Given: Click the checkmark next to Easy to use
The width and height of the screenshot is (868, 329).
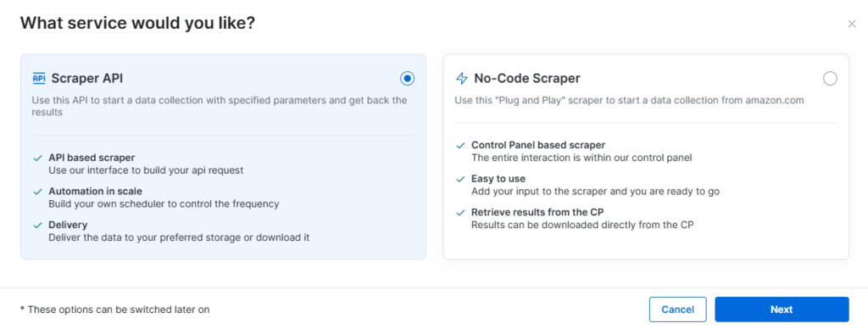Looking at the screenshot, I should coord(460,180).
